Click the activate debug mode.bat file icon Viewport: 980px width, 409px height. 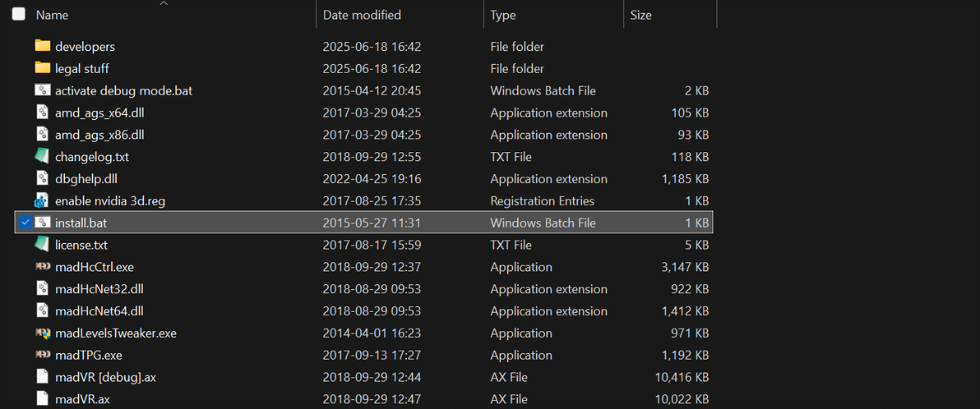(x=43, y=90)
